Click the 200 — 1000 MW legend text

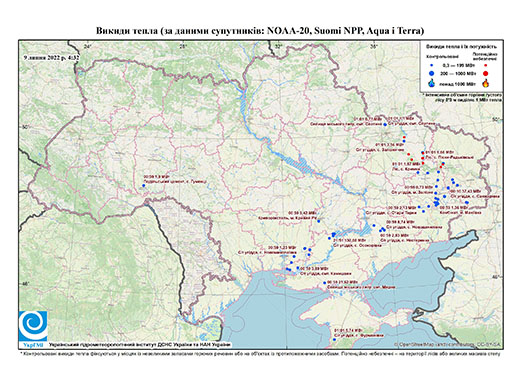pos(458,73)
